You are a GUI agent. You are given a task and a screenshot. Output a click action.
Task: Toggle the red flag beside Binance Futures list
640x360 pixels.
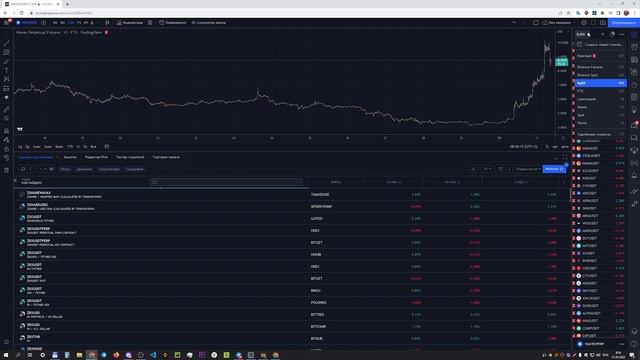pos(573,67)
